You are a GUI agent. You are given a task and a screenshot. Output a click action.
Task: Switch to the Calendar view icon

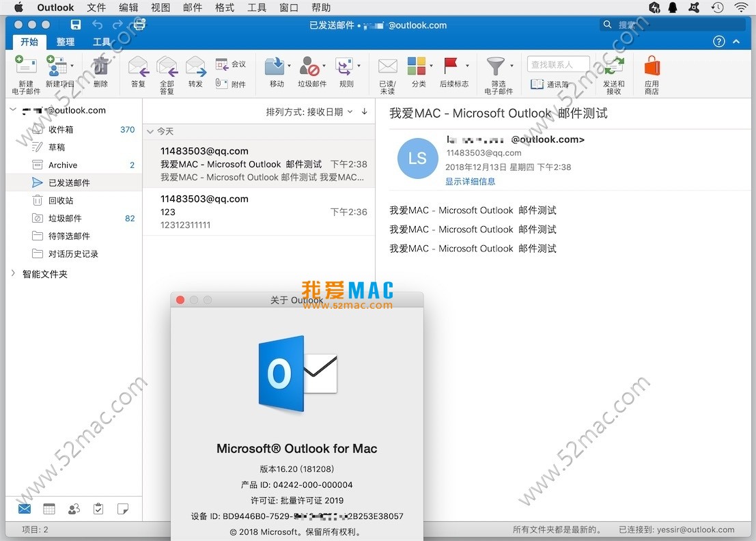point(49,509)
